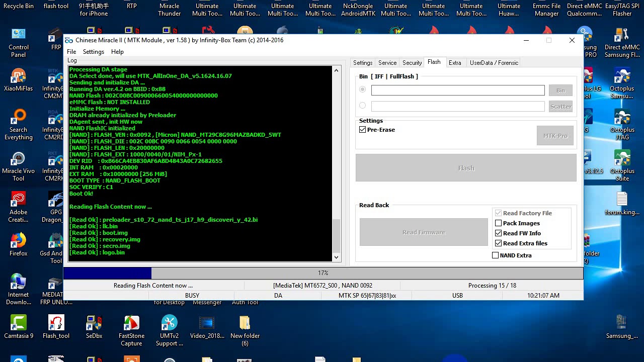The width and height of the screenshot is (644, 362).
Task: Open Octoplus Suite desktop icon
Action: (622, 166)
